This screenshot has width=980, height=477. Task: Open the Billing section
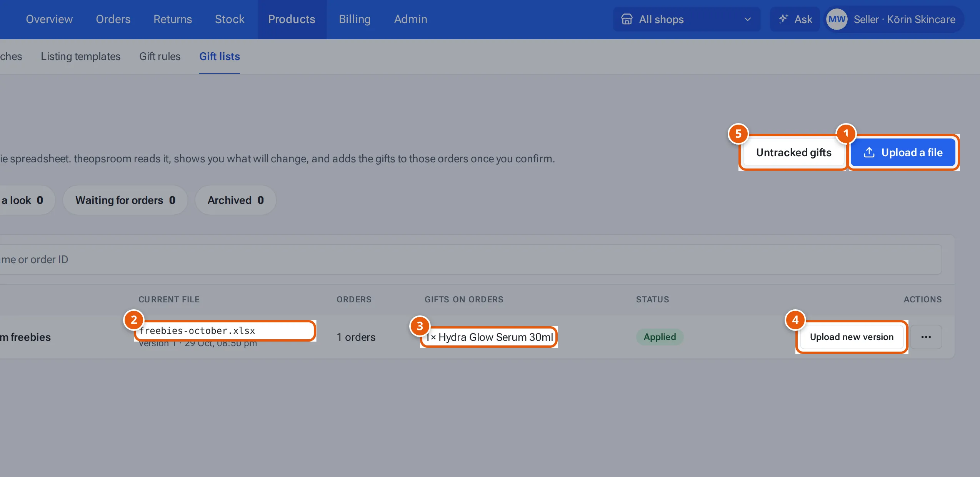point(355,19)
